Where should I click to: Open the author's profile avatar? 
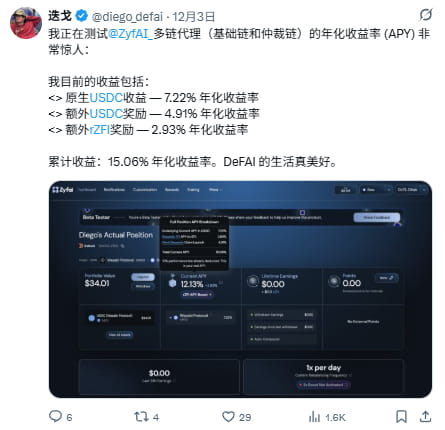pyautogui.click(x=26, y=23)
